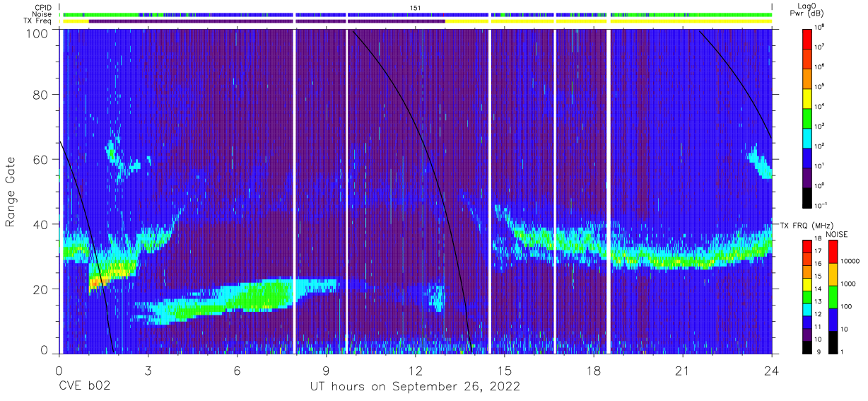Click the '21' hour tick label on x-axis
The width and height of the screenshot is (868, 401).
tap(682, 371)
